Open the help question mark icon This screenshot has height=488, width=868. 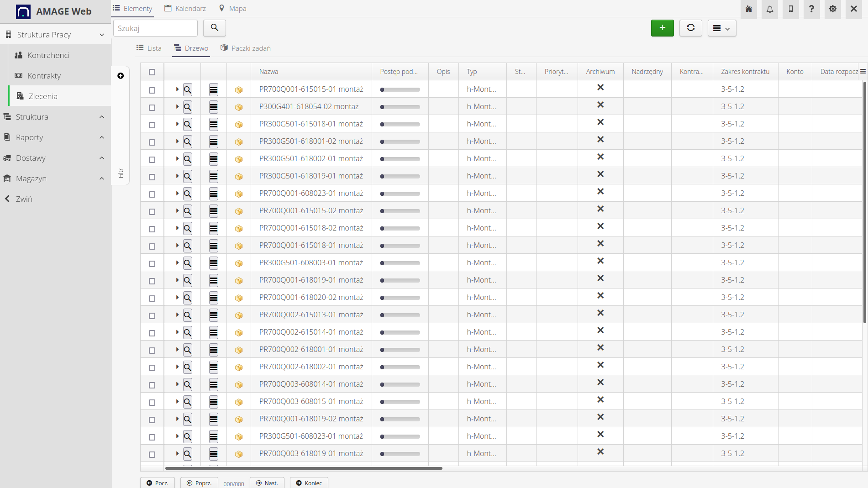[x=811, y=9]
